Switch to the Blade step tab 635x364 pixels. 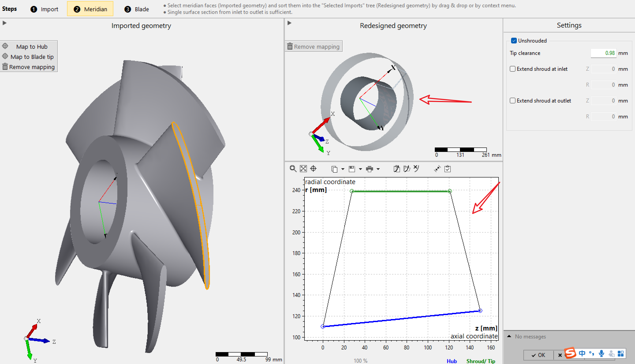coord(137,9)
